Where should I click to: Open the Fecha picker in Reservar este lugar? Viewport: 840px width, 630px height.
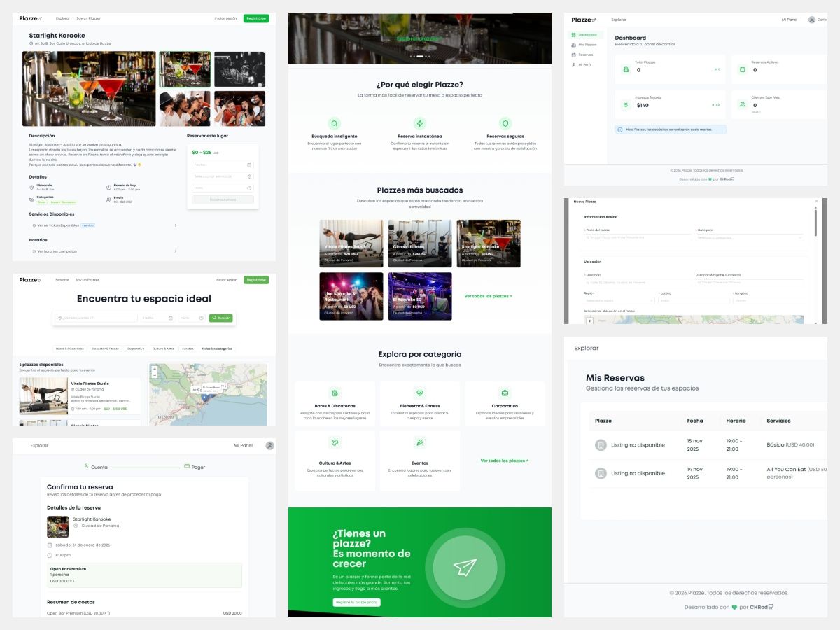223,165
